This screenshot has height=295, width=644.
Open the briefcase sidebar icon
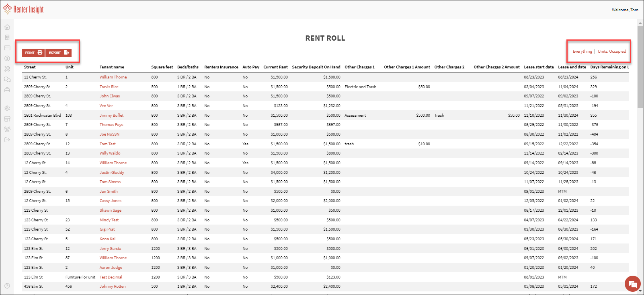[7, 90]
